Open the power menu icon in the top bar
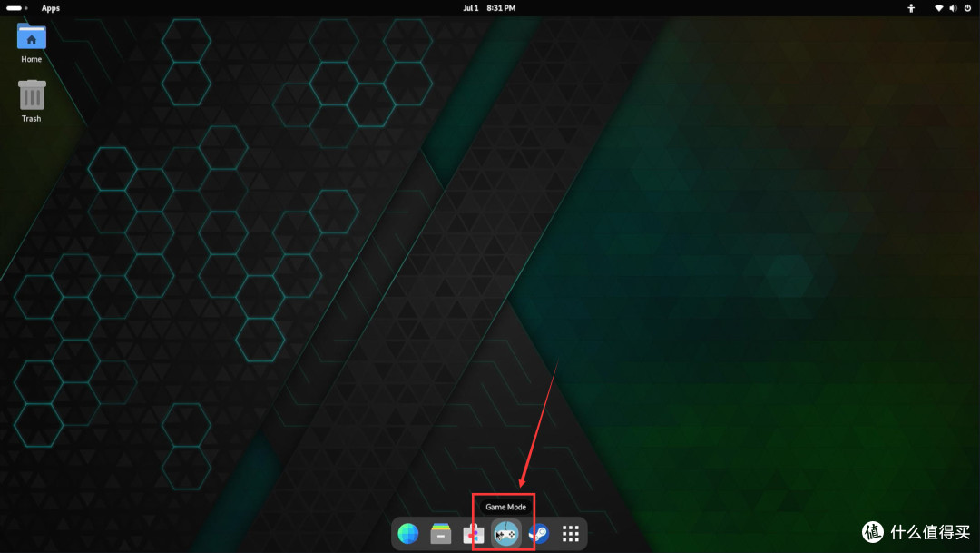Image resolution: width=980 pixels, height=553 pixels. [967, 8]
